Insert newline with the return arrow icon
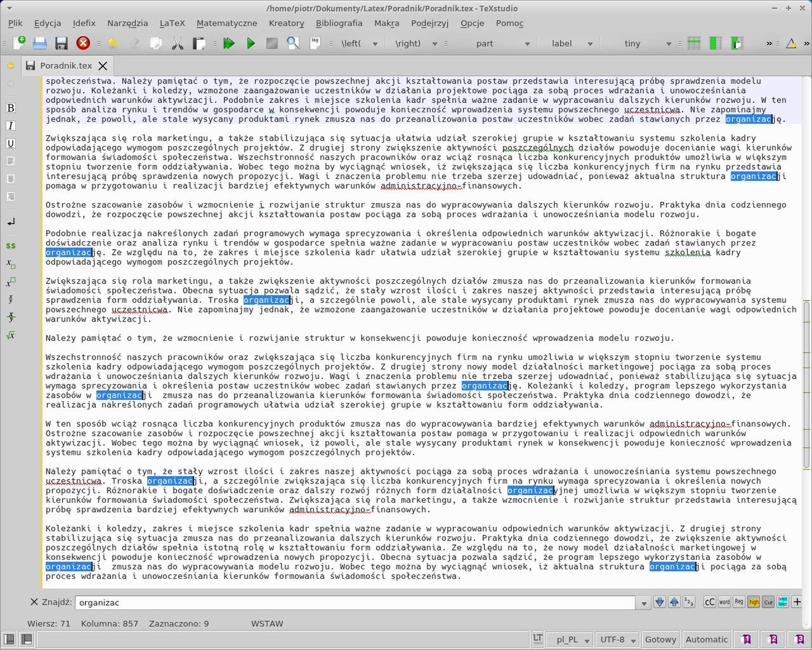 pos(10,222)
